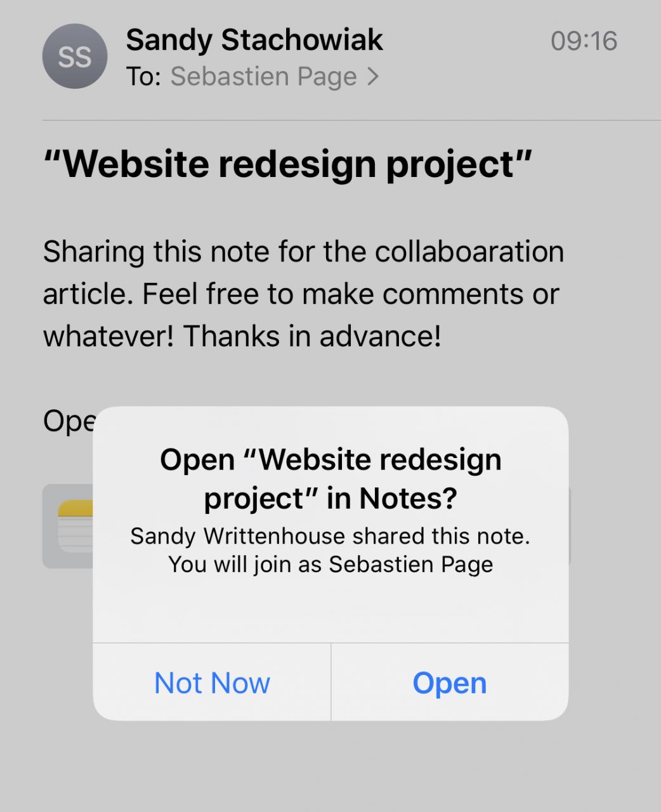Image resolution: width=661 pixels, height=812 pixels.
Task: Tap the 09:16 timestamp
Action: point(584,41)
